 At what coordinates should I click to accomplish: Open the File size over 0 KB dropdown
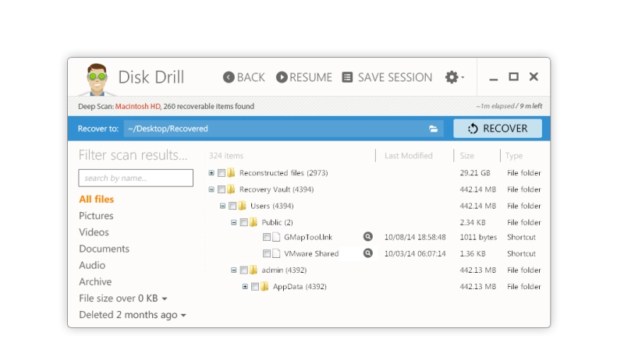click(123, 299)
